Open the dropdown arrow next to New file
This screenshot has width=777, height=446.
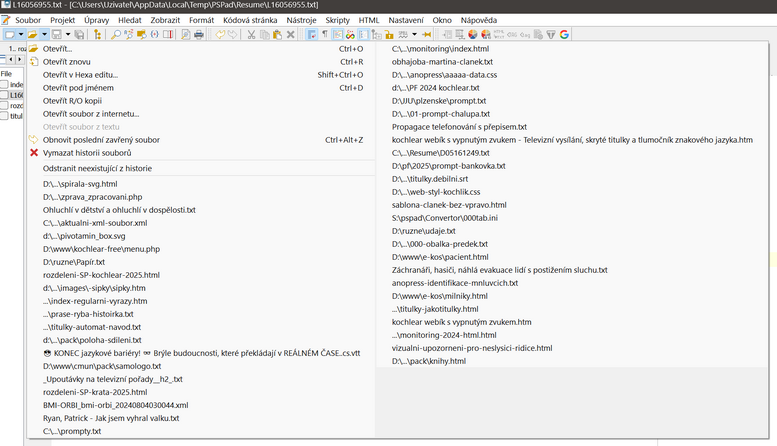pos(21,34)
